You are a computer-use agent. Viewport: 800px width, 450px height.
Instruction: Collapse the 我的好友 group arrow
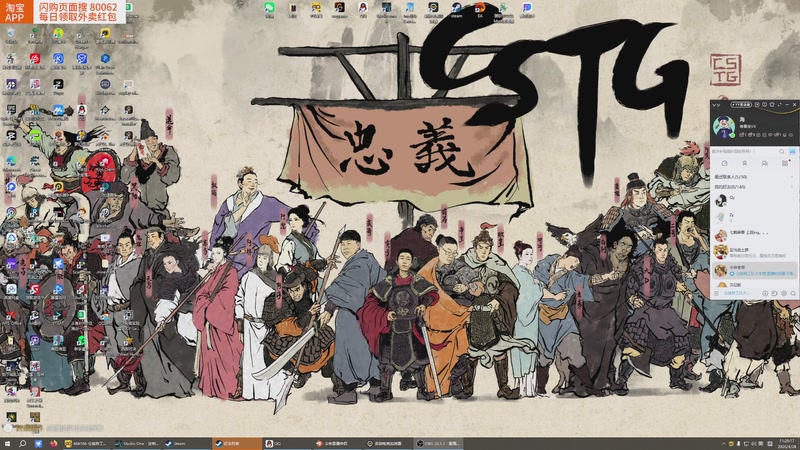792,187
